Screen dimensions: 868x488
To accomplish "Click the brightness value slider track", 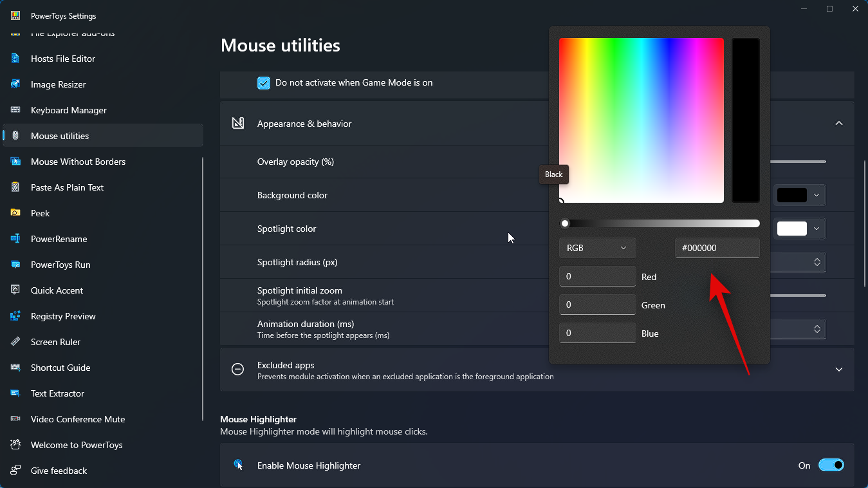I will click(x=660, y=223).
